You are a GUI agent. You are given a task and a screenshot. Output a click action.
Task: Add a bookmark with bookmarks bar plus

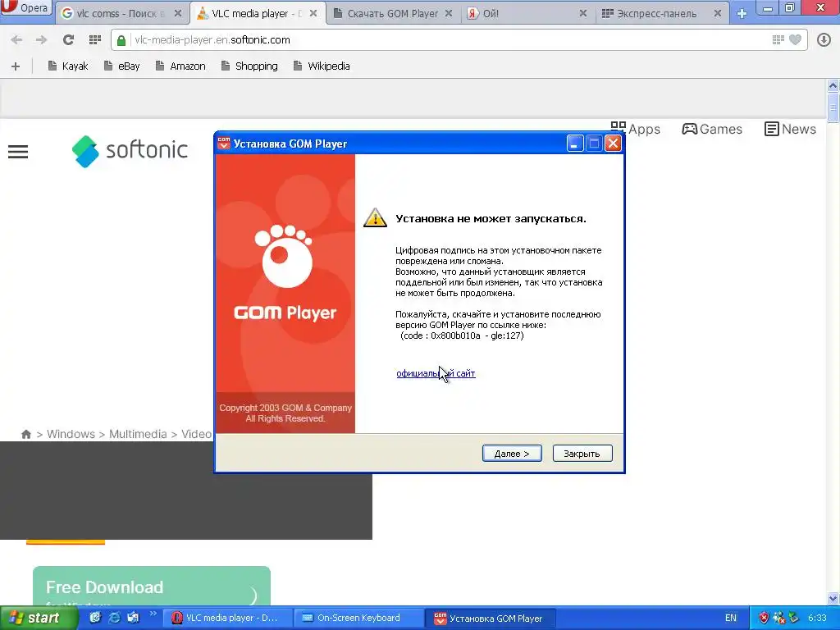click(16, 66)
